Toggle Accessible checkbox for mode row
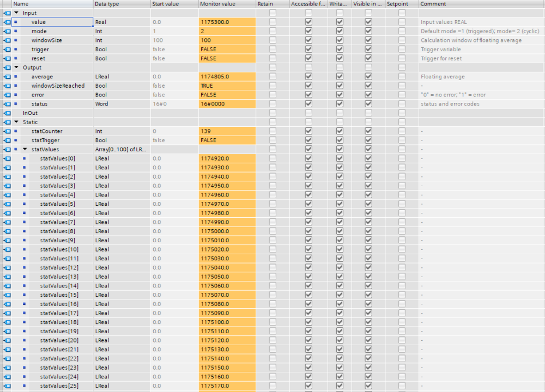 click(x=308, y=31)
